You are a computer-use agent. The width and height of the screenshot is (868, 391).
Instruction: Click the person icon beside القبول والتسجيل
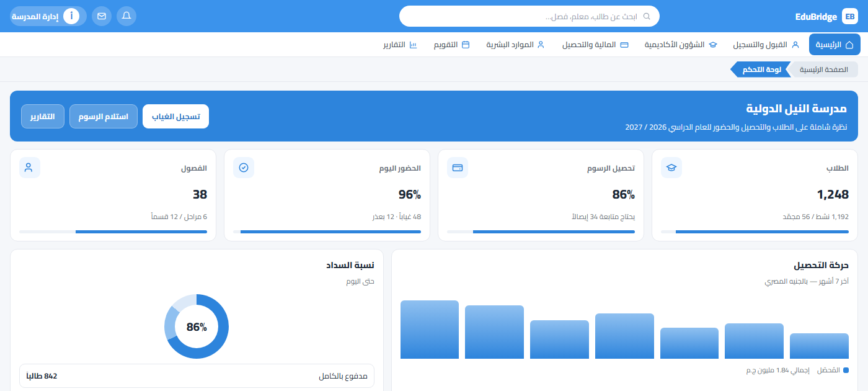(x=795, y=45)
